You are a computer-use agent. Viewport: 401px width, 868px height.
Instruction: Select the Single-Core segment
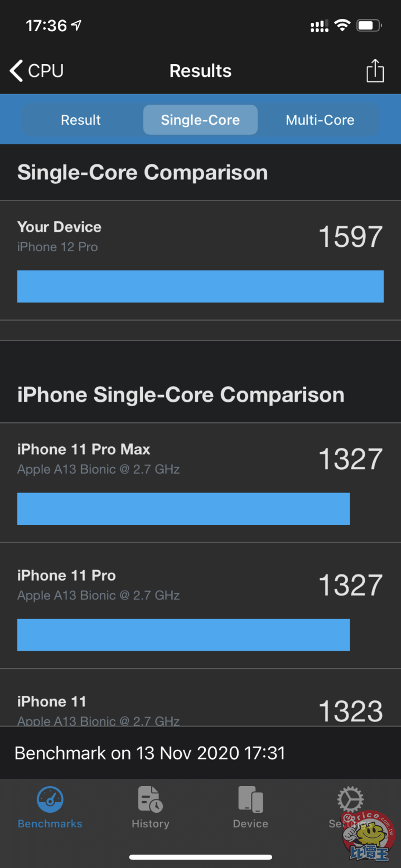pos(200,120)
